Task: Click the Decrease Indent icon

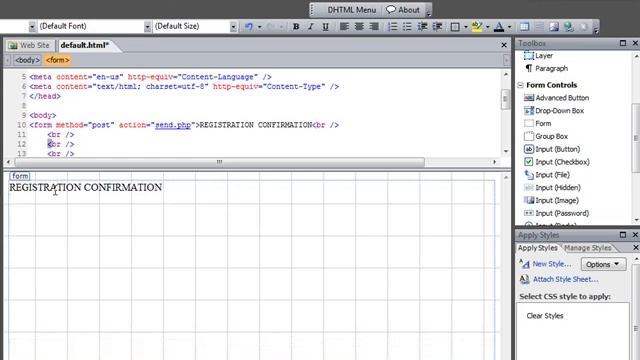Action: point(422,27)
